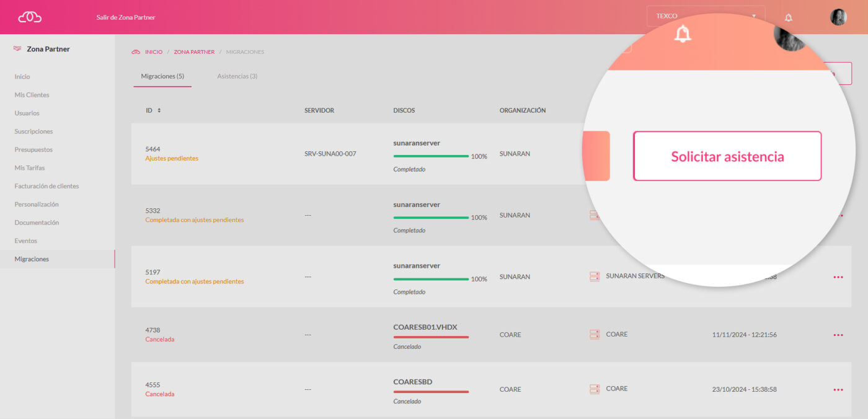Image resolution: width=868 pixels, height=419 pixels.
Task: Follow the INICIO breadcrumb link
Action: pos(154,52)
